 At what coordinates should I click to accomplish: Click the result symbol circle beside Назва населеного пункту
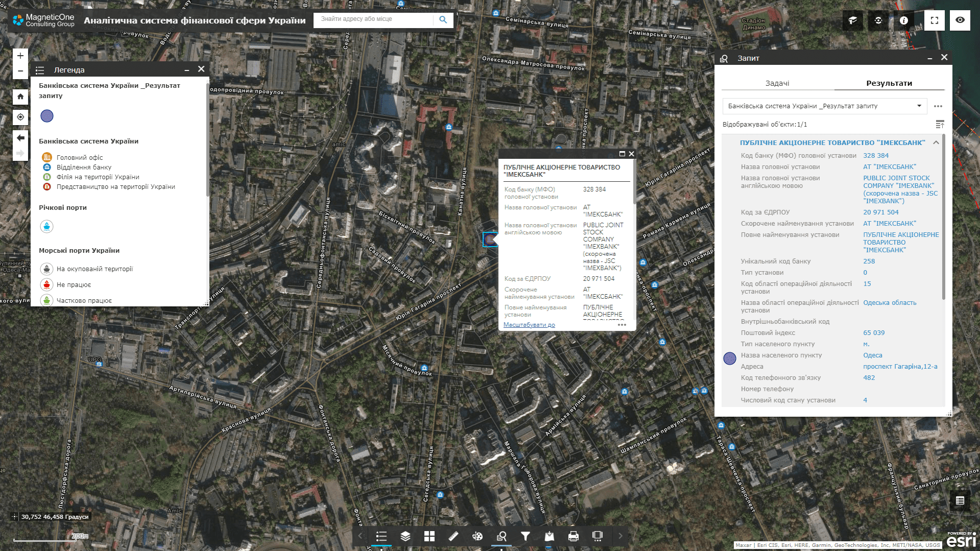point(730,358)
